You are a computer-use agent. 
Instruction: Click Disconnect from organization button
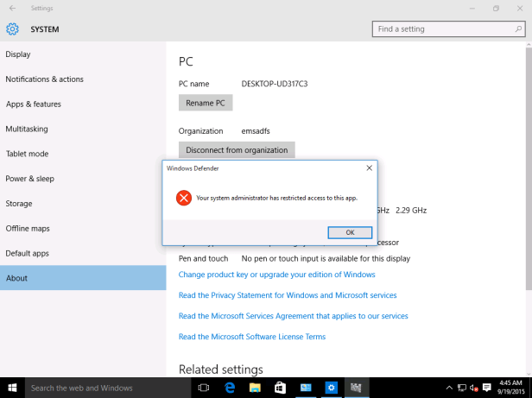point(237,150)
